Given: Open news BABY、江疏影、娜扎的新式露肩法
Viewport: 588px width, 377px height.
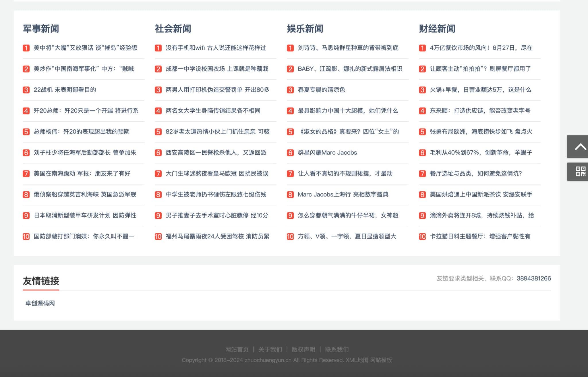Looking at the screenshot, I should coord(350,69).
